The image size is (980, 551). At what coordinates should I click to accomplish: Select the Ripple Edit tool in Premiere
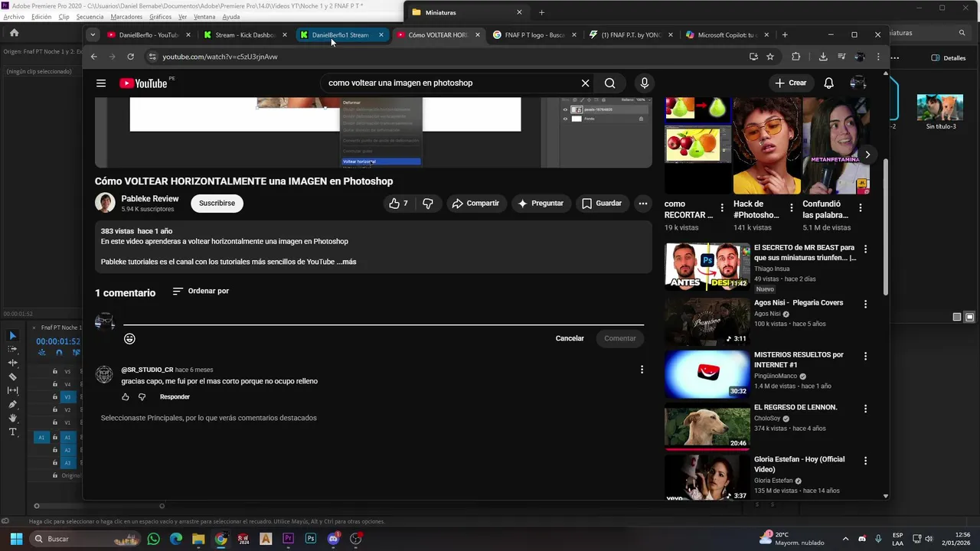pyautogui.click(x=12, y=363)
